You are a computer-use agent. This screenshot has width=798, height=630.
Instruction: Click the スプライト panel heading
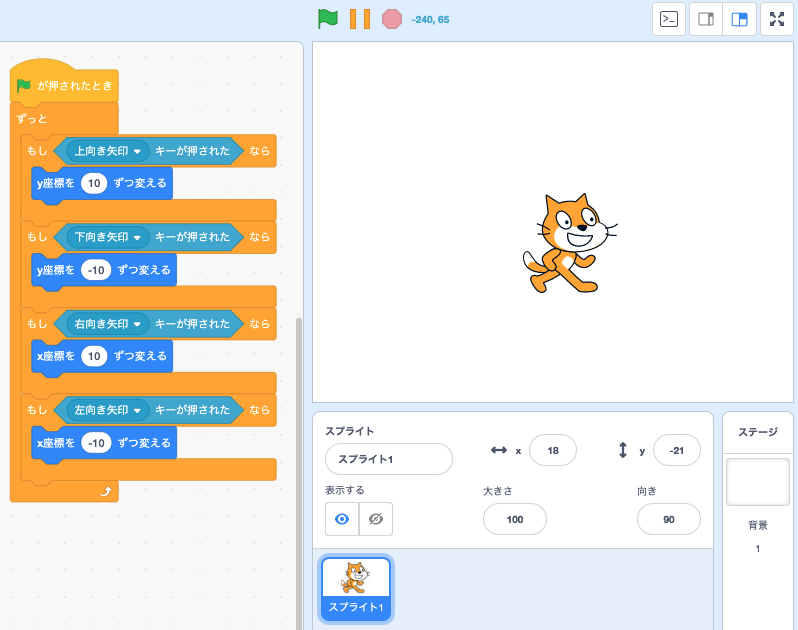coord(350,431)
